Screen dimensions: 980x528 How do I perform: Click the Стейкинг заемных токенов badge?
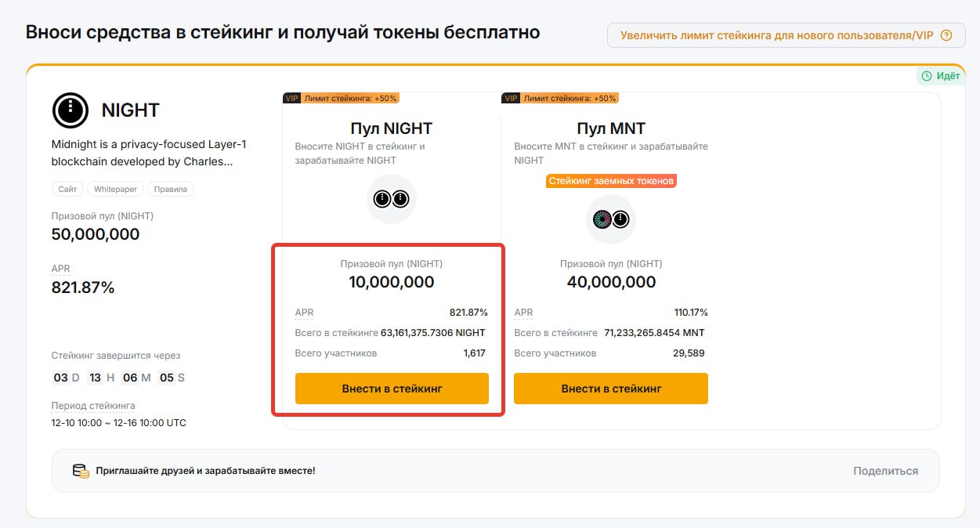611,181
